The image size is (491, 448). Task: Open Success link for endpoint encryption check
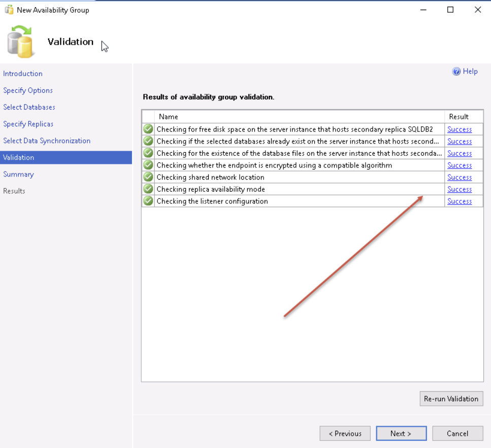coord(460,165)
